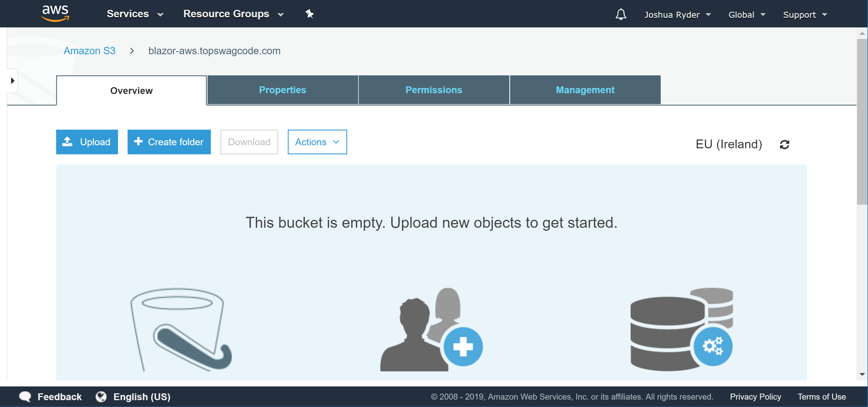Switch to the Properties tab
Image resolution: width=868 pixels, height=407 pixels.
(282, 90)
